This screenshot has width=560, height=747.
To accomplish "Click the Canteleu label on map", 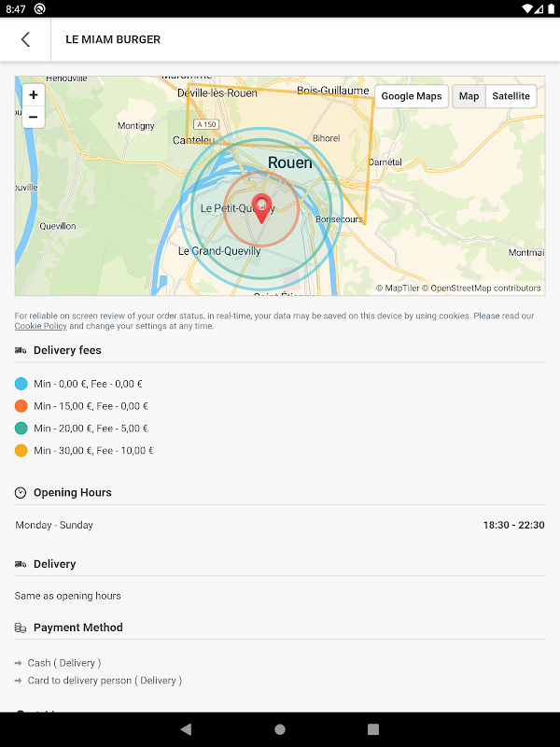I will point(193,140).
